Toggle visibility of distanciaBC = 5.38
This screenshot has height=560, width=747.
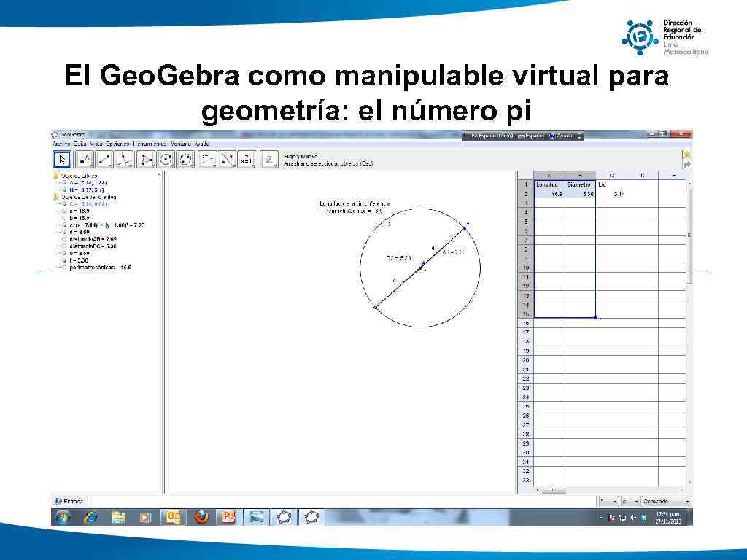64,246
